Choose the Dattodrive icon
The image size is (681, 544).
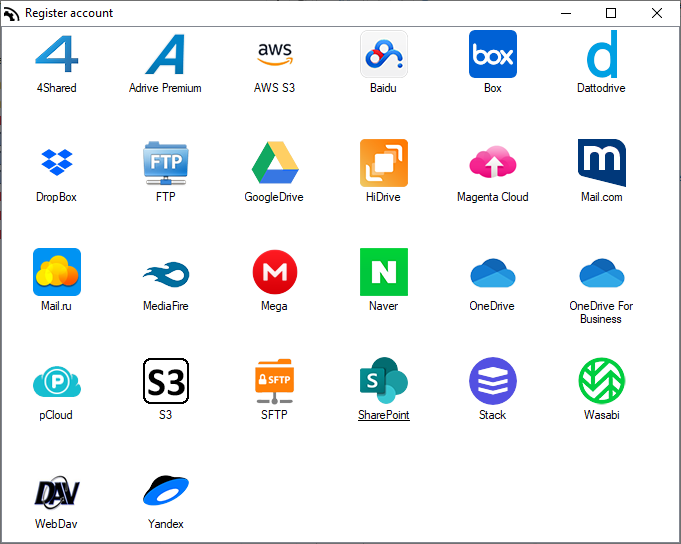pos(602,54)
